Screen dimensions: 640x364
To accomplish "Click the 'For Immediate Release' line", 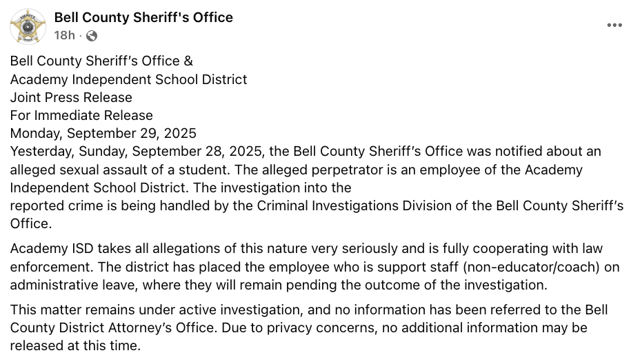I will (x=81, y=115).
